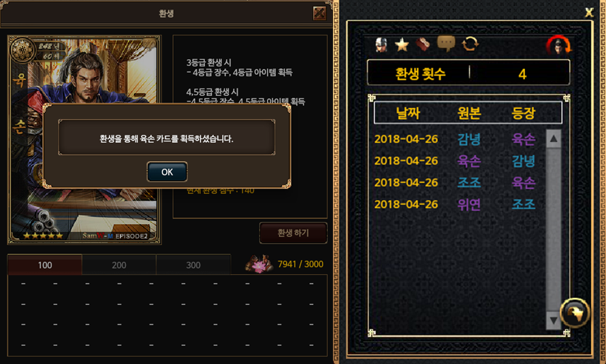Click the lotus flower resource icon
The width and height of the screenshot is (606, 364).
tap(259, 264)
